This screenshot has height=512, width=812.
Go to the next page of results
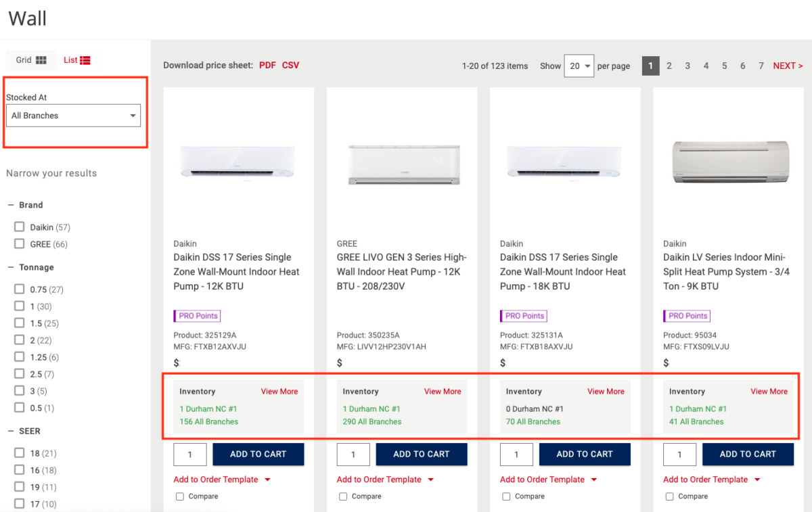click(787, 66)
